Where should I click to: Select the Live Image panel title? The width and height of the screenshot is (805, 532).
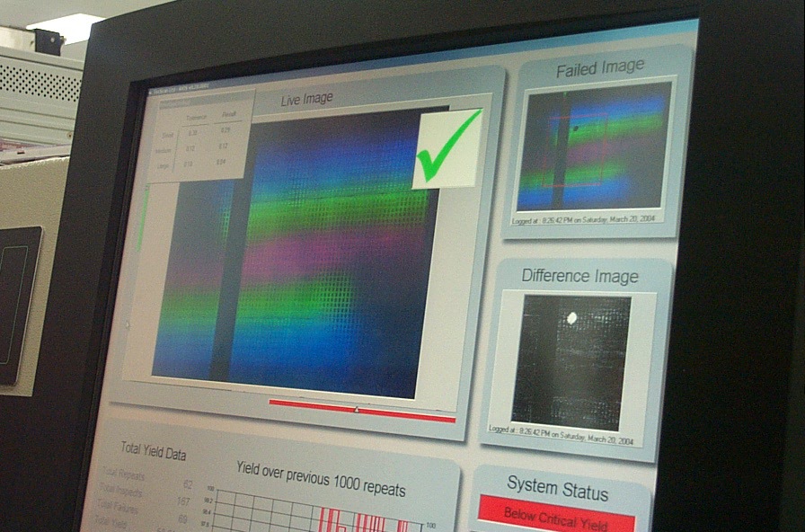pyautogui.click(x=306, y=99)
